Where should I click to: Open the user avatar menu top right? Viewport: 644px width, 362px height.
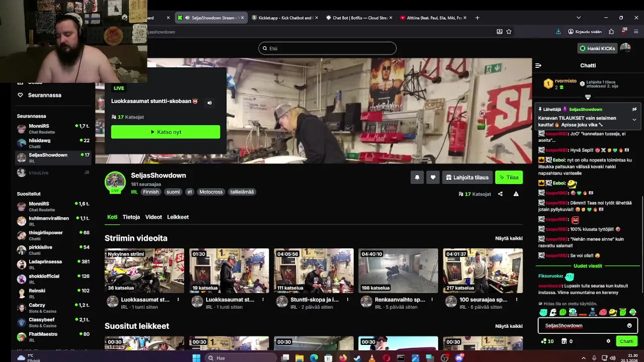coord(625,48)
